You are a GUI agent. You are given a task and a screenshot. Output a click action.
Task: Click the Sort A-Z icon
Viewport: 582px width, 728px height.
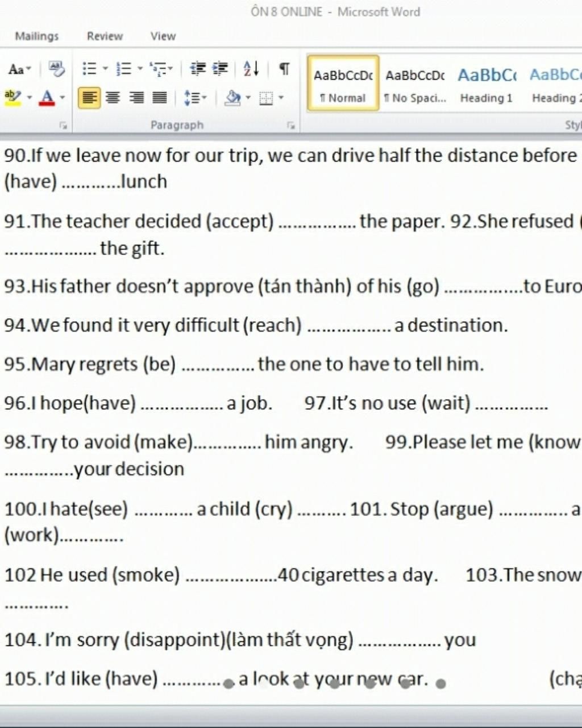pos(251,69)
